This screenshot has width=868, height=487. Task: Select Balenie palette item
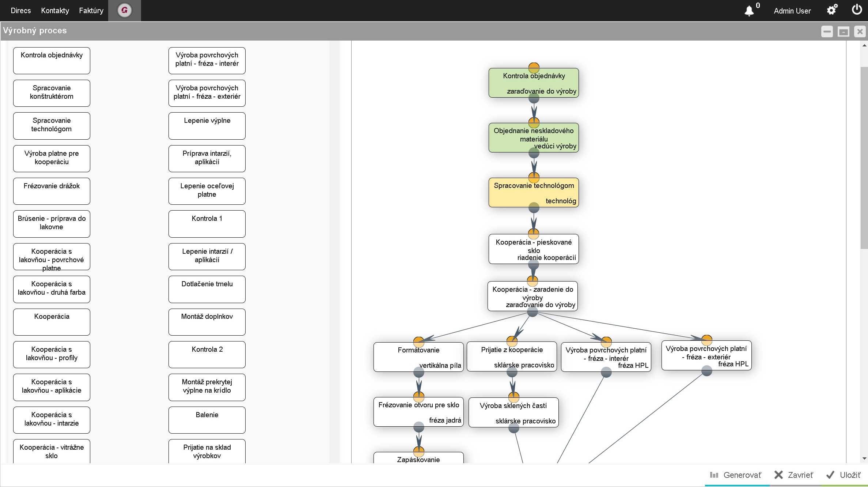point(207,420)
